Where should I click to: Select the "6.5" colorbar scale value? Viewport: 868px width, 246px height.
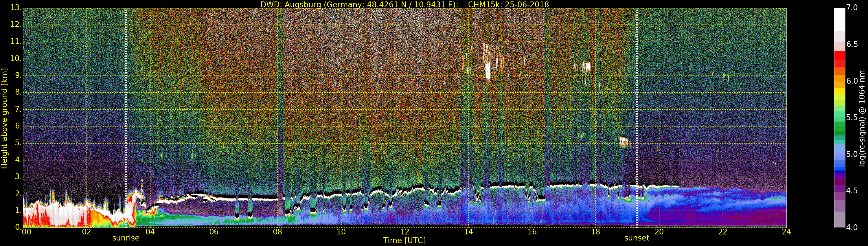(852, 44)
